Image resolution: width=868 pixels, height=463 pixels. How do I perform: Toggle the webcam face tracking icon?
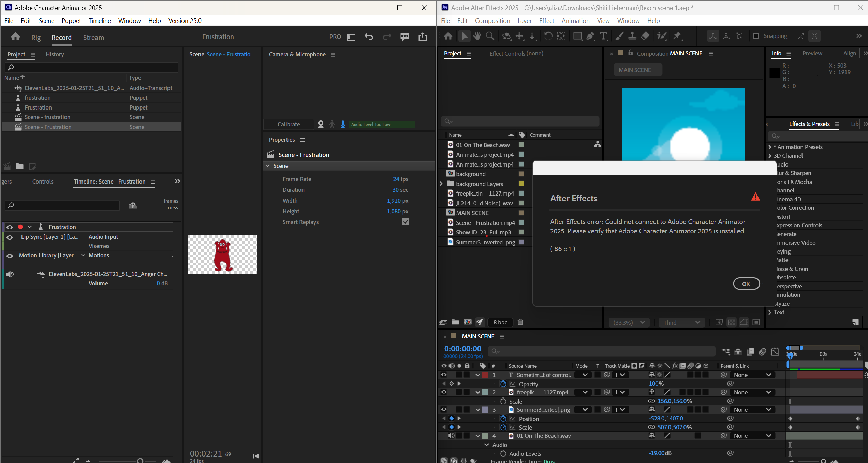(321, 124)
